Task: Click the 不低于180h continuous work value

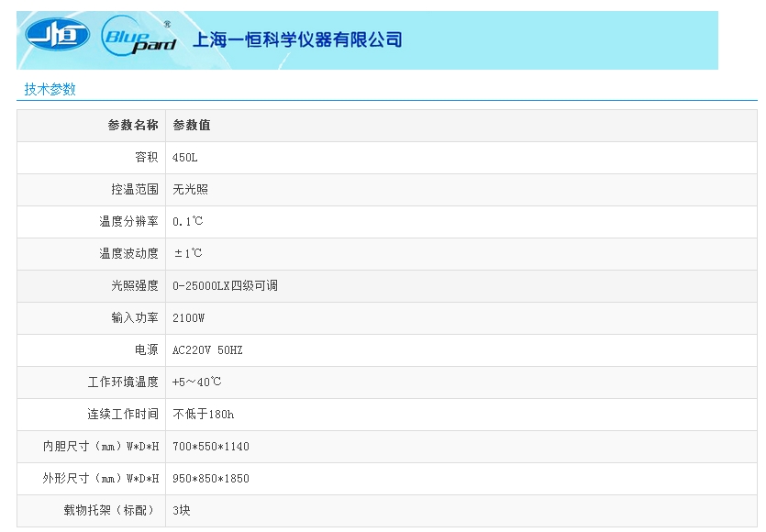Action: pos(204,415)
